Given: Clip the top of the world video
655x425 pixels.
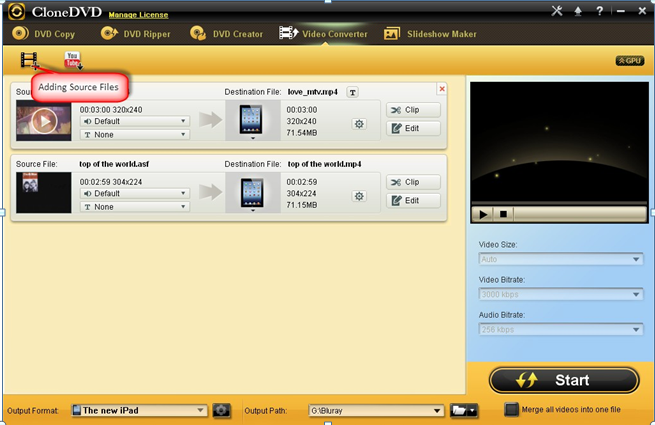Looking at the screenshot, I should 413,182.
